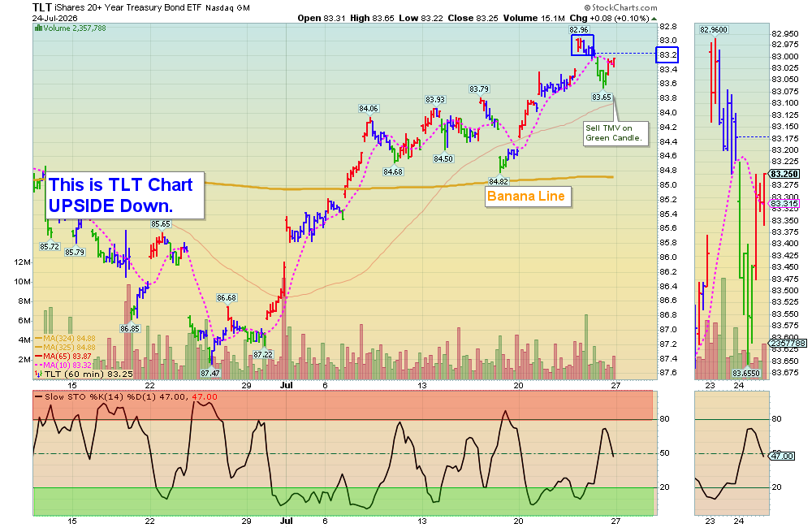Screen dimensions: 812x528
Task: Click the Open 83.31 value
Action: tap(321, 18)
